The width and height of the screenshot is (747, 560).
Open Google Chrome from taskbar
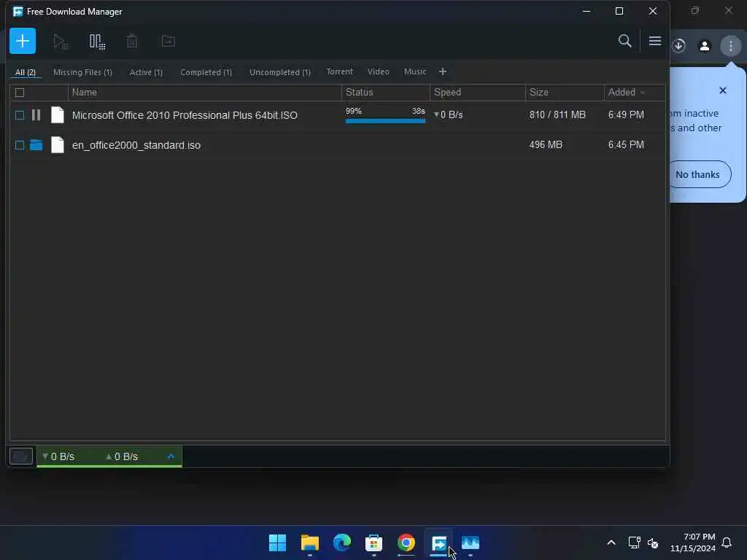406,542
